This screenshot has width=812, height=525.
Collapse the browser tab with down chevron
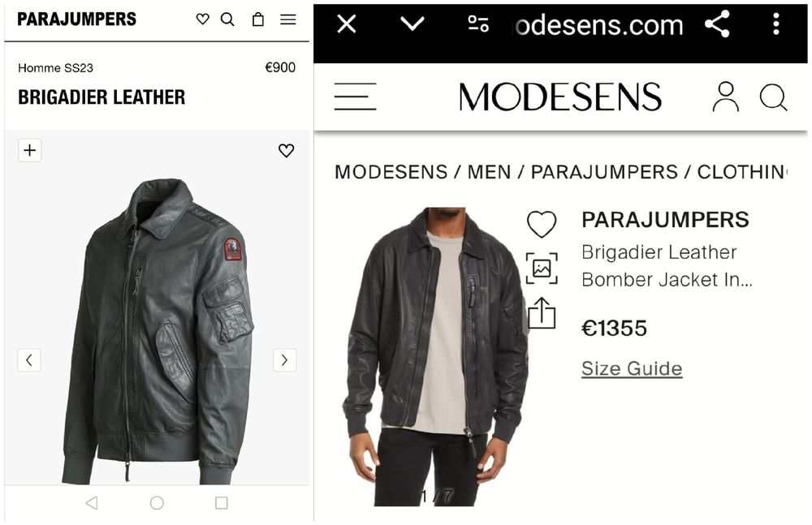pos(412,24)
